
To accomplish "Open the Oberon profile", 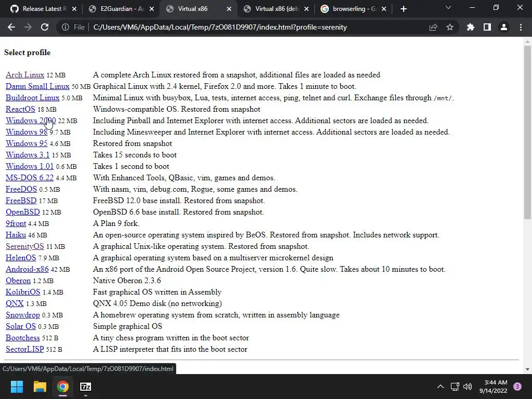I will point(18,281).
